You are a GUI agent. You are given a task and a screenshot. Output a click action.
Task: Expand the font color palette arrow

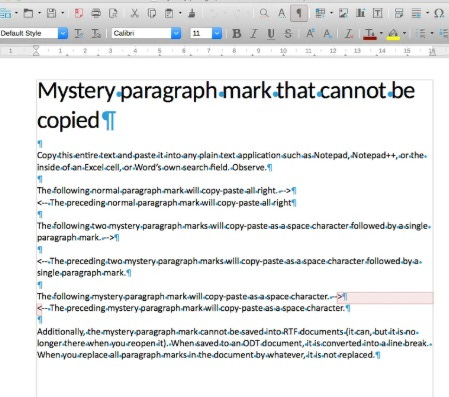coord(381,33)
